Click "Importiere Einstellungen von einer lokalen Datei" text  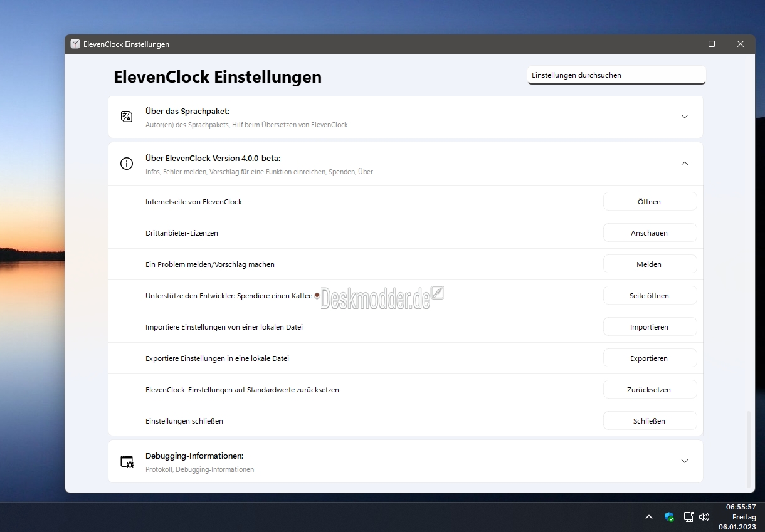pyautogui.click(x=224, y=327)
